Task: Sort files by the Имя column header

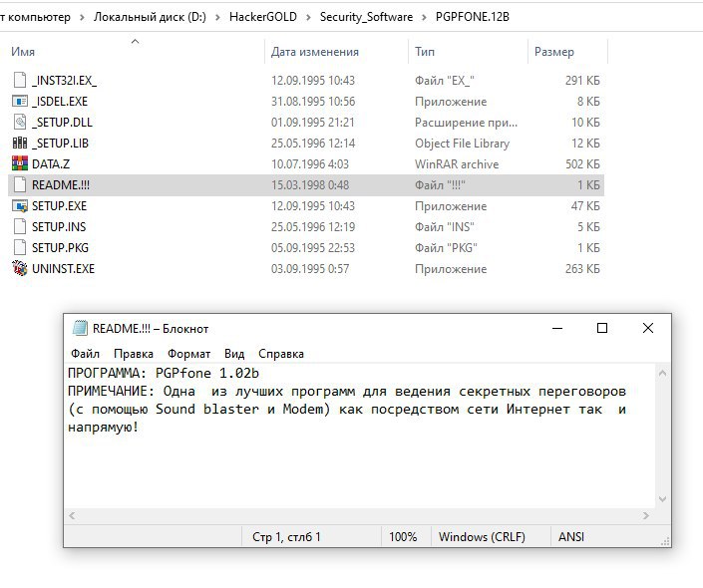Action: pos(23,52)
